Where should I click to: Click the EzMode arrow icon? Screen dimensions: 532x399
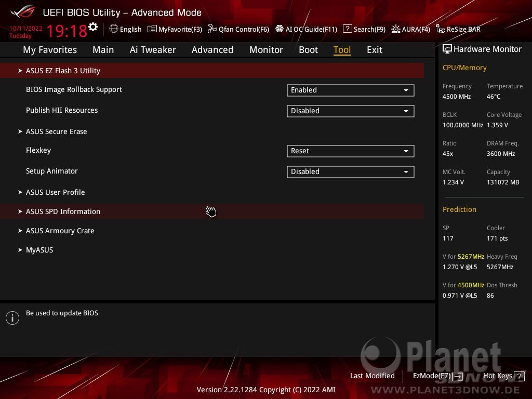tap(458, 376)
